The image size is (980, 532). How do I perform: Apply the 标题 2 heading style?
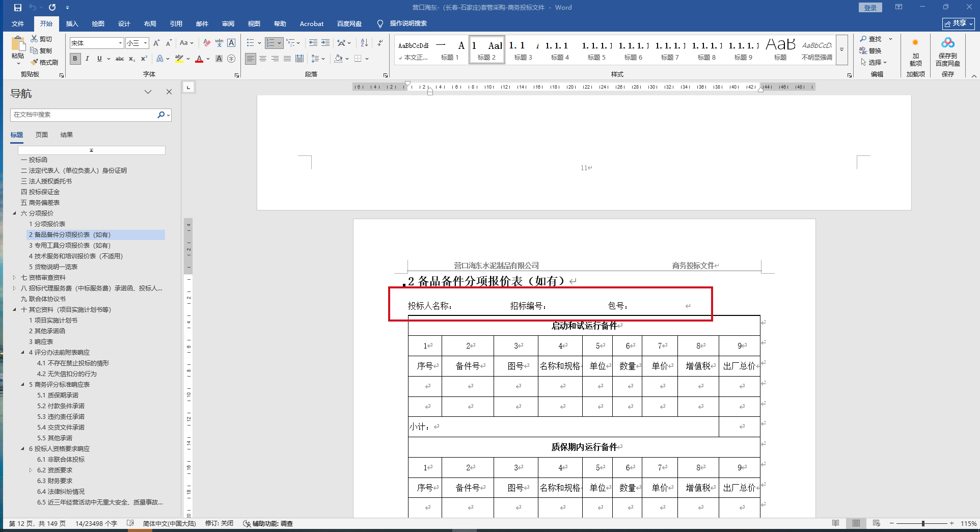486,50
